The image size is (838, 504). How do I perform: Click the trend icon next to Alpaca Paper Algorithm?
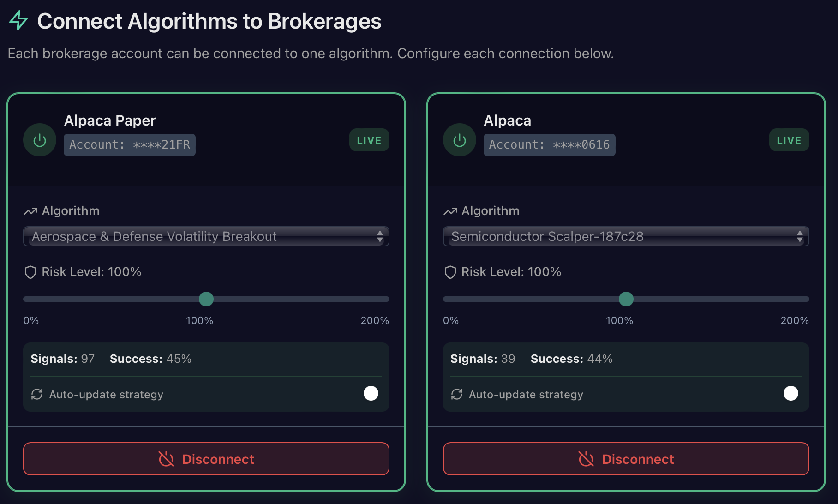click(30, 211)
